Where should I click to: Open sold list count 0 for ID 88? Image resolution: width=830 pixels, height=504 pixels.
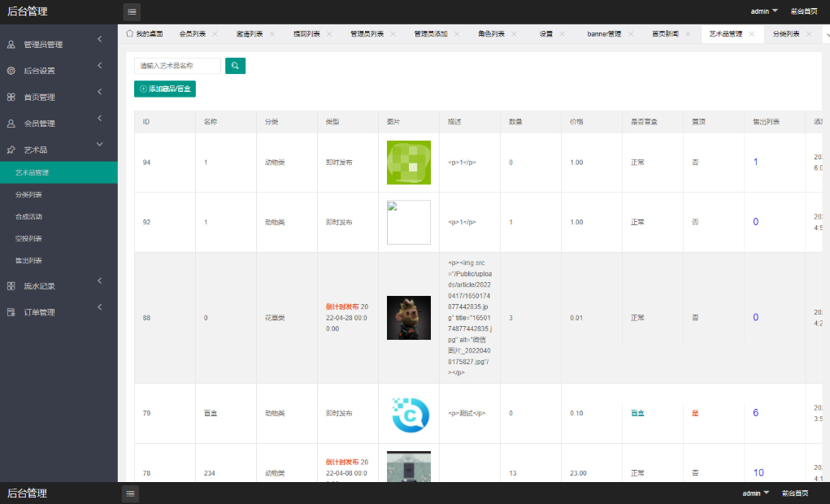coord(755,317)
